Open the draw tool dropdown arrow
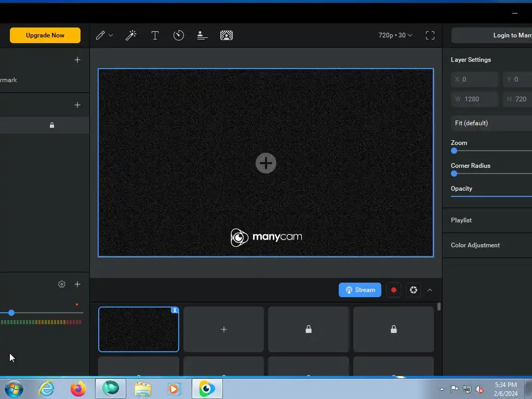Viewport: 532px width, 399px height. point(111,35)
